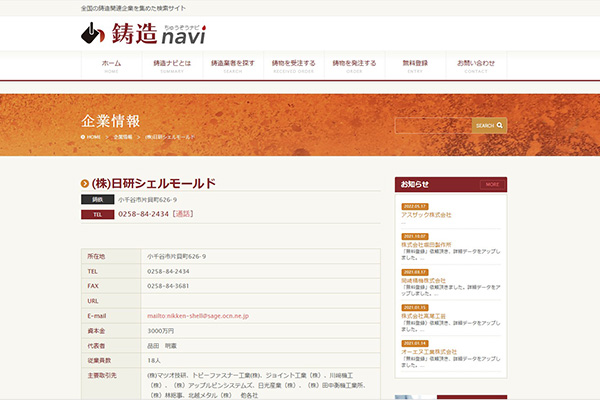Click the search keyword input field

pyautogui.click(x=432, y=126)
